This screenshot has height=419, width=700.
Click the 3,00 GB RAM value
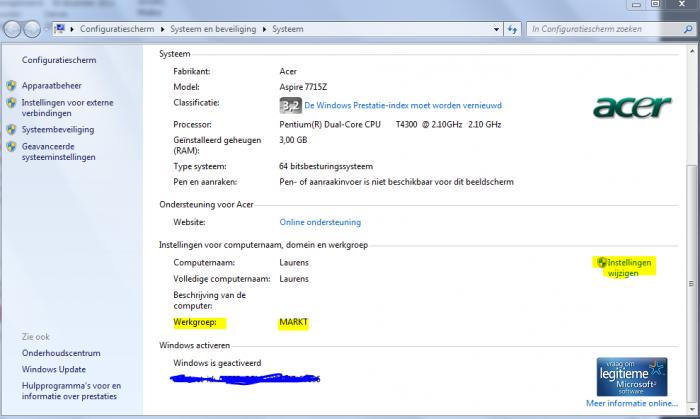pos(293,140)
